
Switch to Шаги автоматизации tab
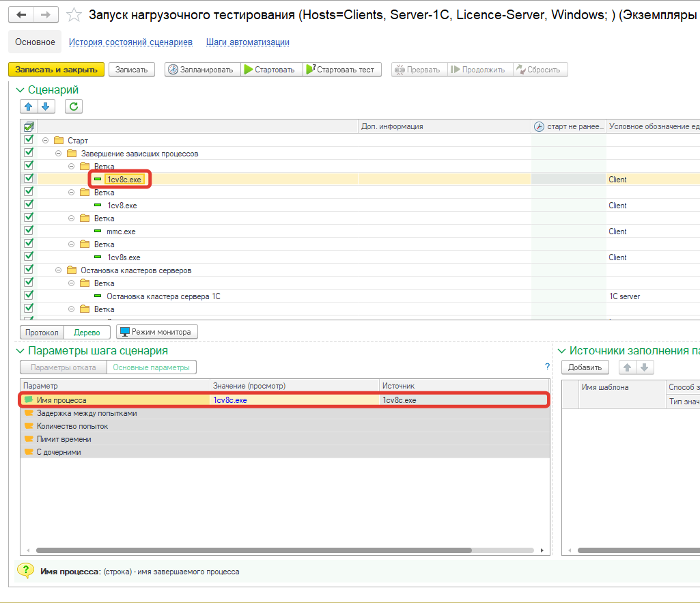tap(247, 42)
